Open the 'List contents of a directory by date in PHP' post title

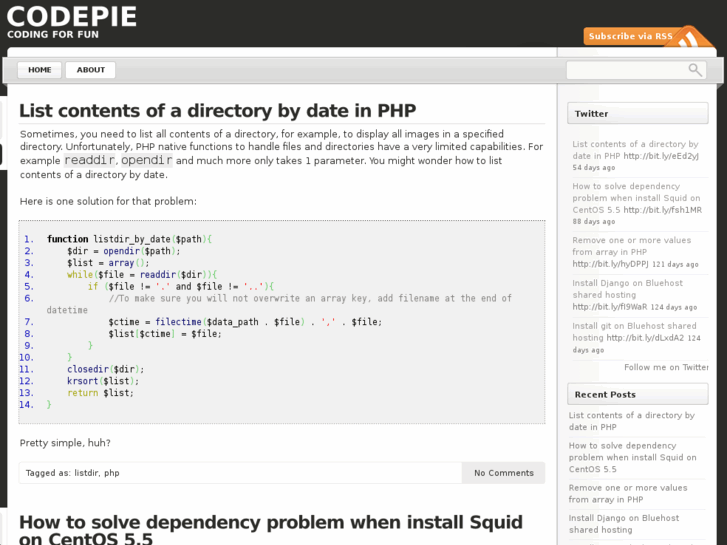tap(217, 111)
